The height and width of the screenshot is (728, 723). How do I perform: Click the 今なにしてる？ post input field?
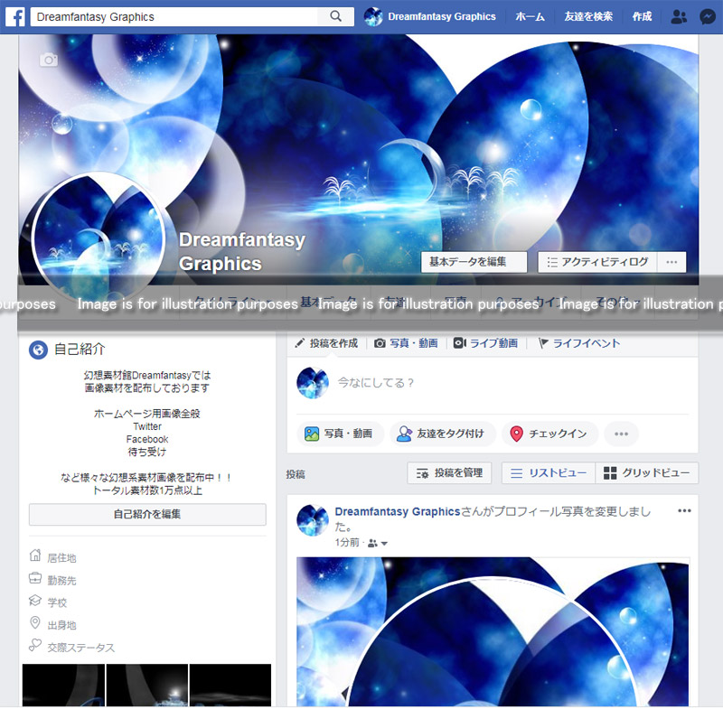[x=506, y=383]
